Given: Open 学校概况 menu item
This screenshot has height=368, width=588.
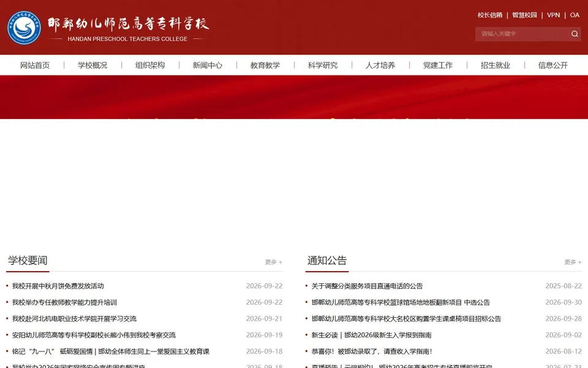Looking at the screenshot, I should pyautogui.click(x=92, y=65).
